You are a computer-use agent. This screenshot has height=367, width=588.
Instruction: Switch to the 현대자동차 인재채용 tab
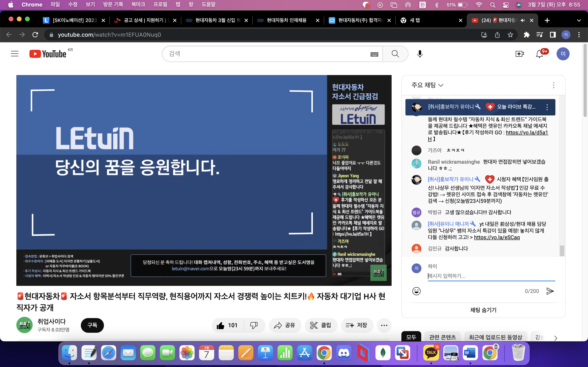[x=287, y=20]
